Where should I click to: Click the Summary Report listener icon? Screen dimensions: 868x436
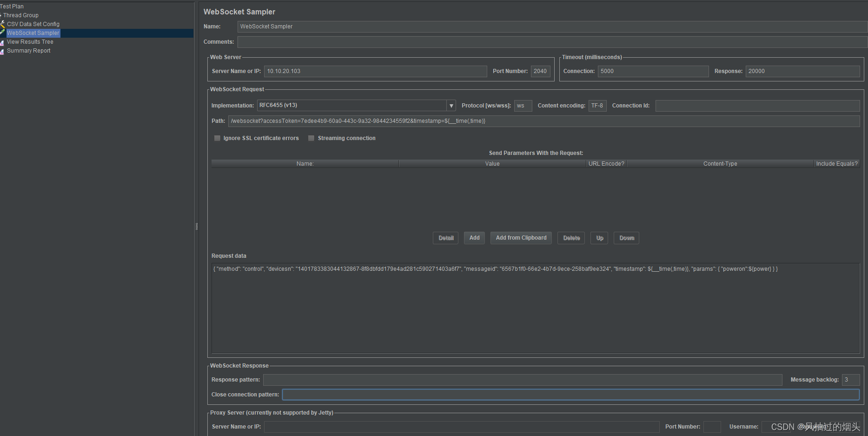pos(3,50)
